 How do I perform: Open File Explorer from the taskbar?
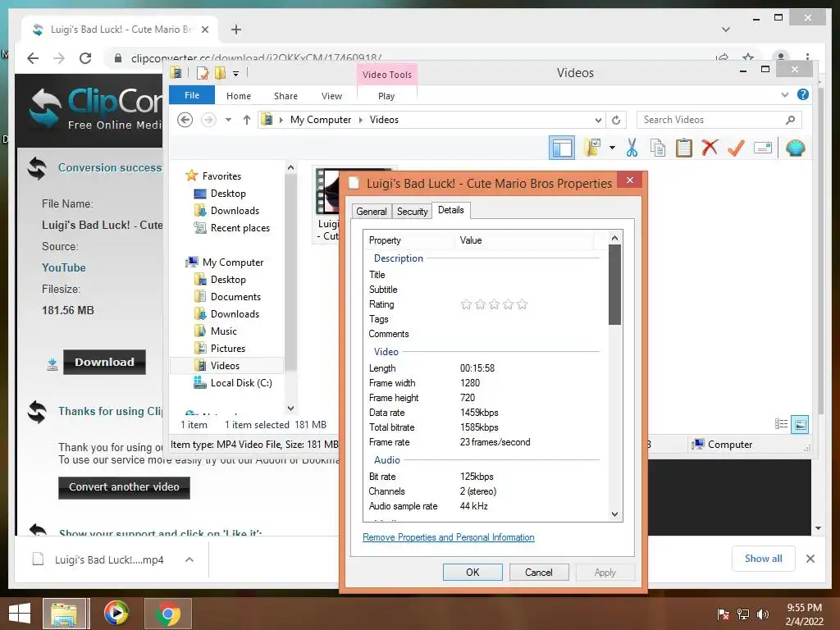(x=64, y=614)
